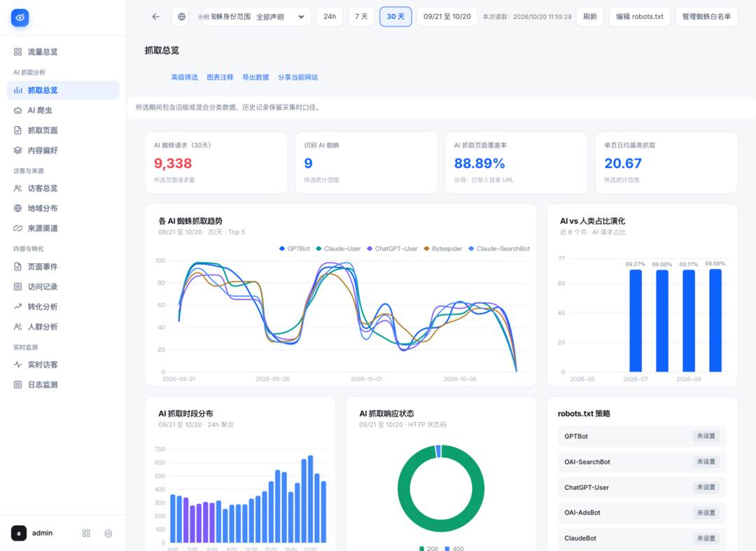This screenshot has width=756, height=551.
Task: Open 日志监测 in the sidebar
Action: click(x=63, y=384)
